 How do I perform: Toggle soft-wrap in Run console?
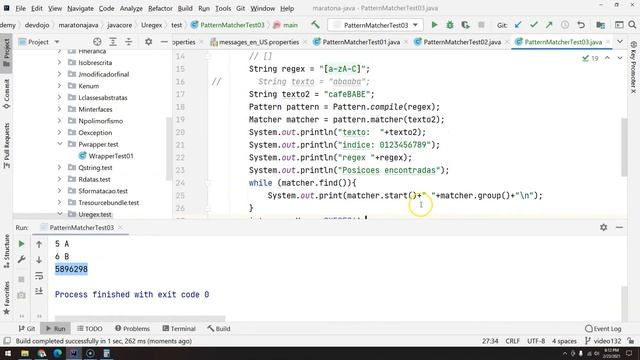[39, 276]
